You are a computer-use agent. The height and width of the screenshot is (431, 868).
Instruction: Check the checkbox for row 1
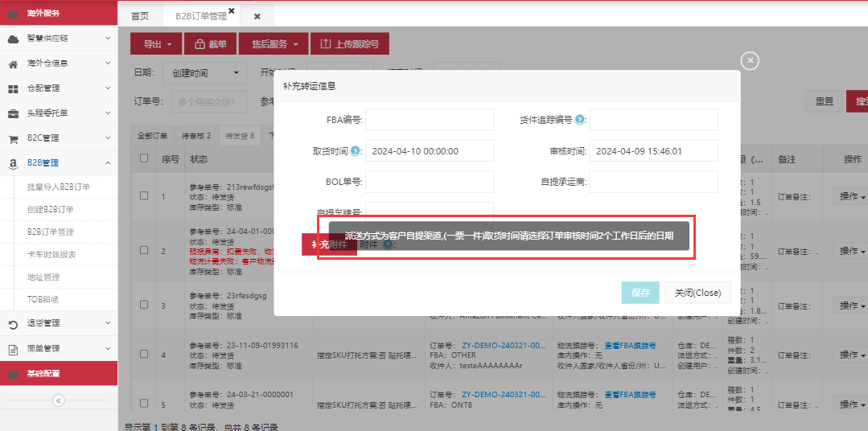[x=144, y=195]
